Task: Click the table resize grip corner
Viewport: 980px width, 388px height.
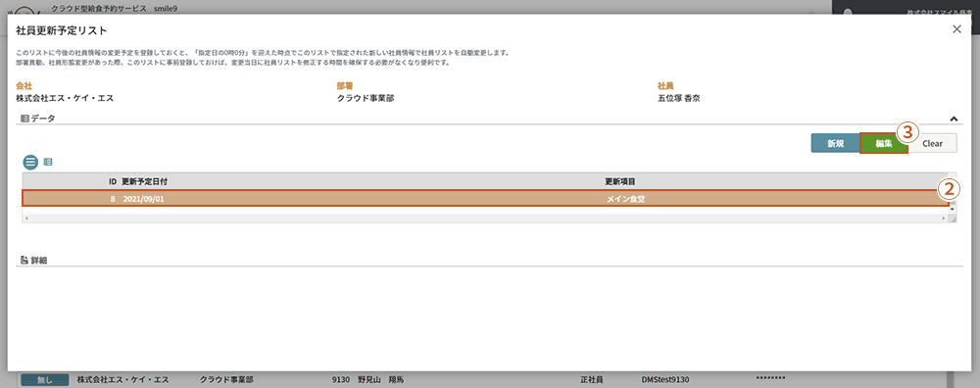Action: [x=953, y=218]
